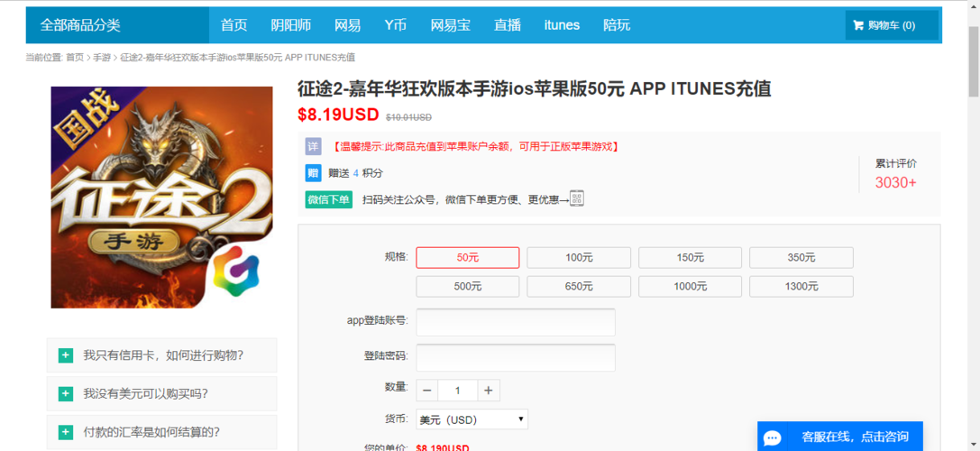Select the 50元 specification option

(468, 258)
